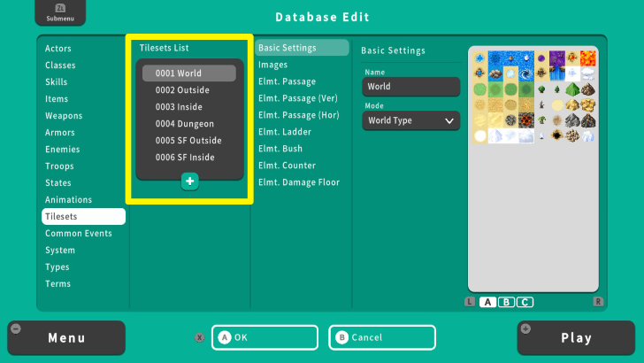
Task: Select the palm tree tile
Action: (x=541, y=120)
